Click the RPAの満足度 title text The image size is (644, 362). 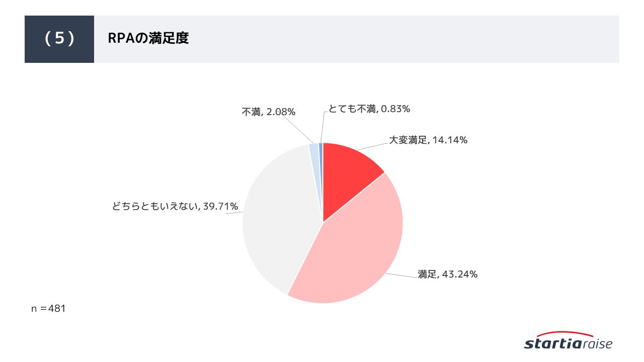coord(148,39)
